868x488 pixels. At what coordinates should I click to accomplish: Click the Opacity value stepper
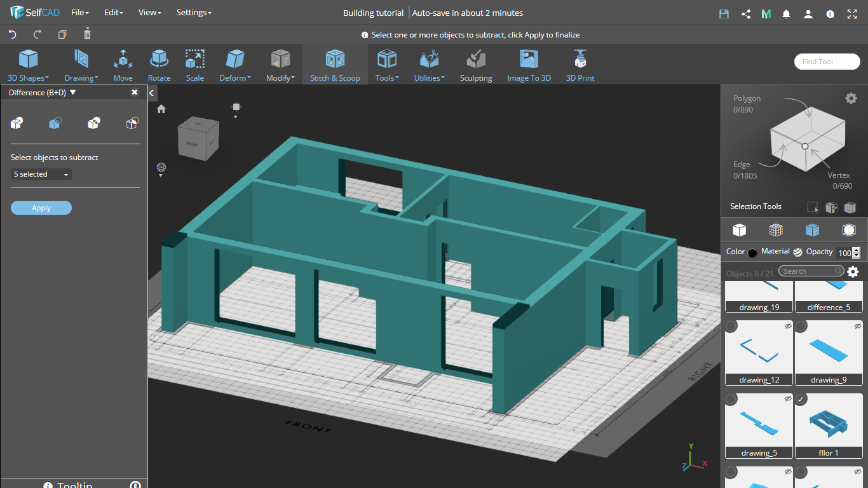point(856,253)
